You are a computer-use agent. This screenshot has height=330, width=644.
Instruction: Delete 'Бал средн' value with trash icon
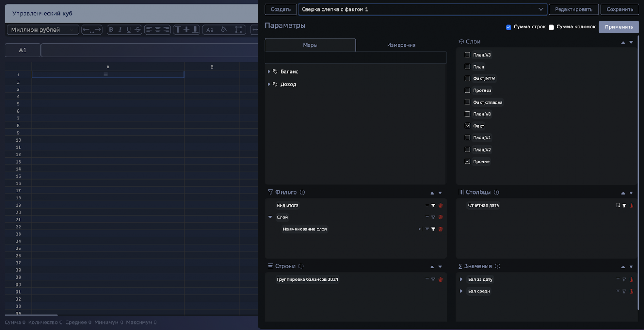click(x=631, y=291)
